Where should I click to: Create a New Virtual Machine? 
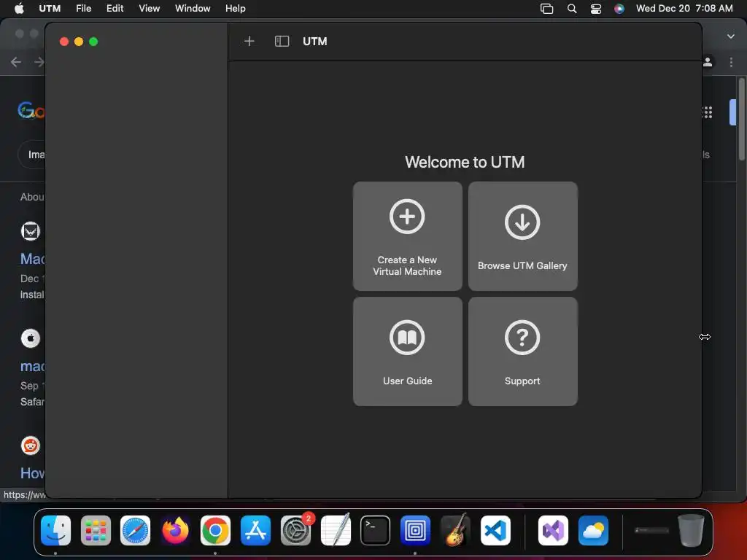407,236
